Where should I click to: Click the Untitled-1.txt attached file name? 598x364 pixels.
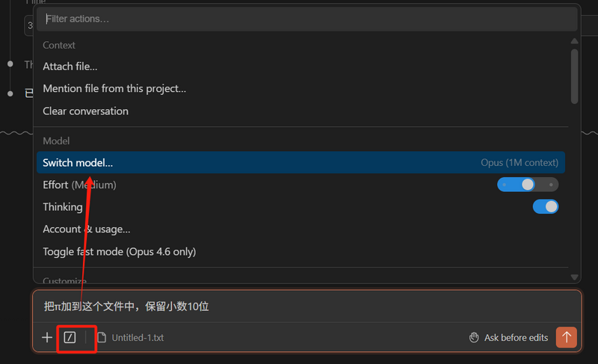pos(138,338)
